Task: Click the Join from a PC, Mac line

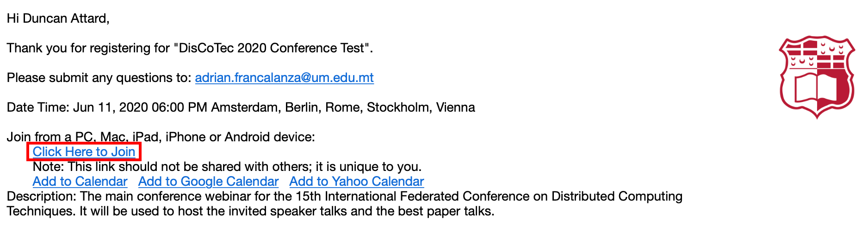Action: point(161,137)
